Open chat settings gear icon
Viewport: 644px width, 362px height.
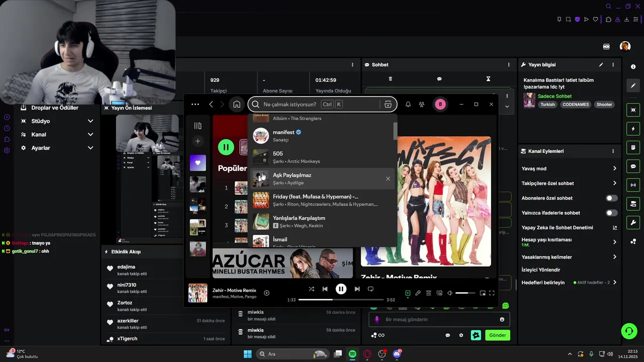tap(461, 335)
